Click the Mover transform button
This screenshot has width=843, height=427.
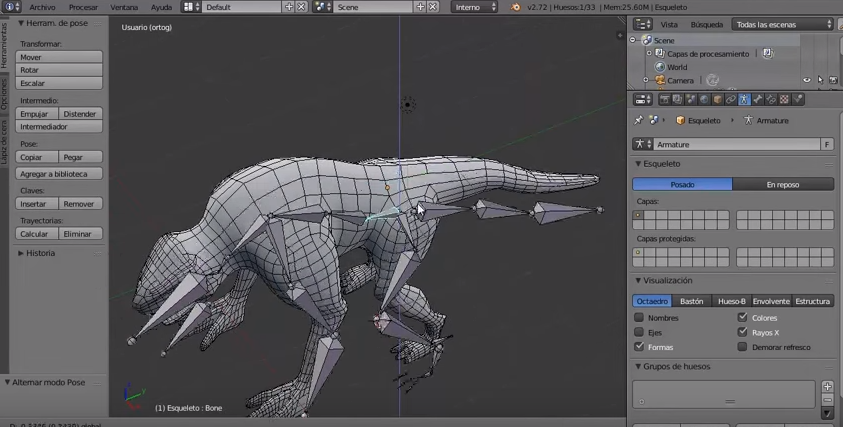(x=59, y=57)
